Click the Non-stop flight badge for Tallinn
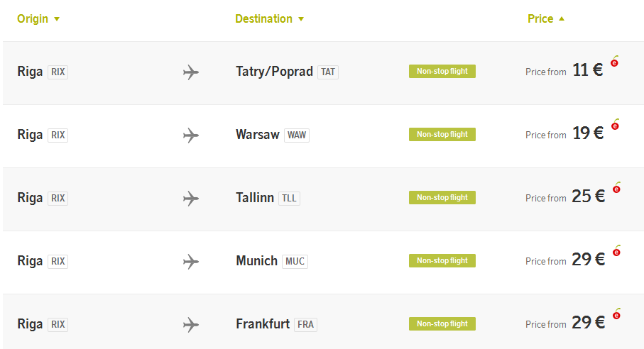644x349 pixels. click(442, 198)
